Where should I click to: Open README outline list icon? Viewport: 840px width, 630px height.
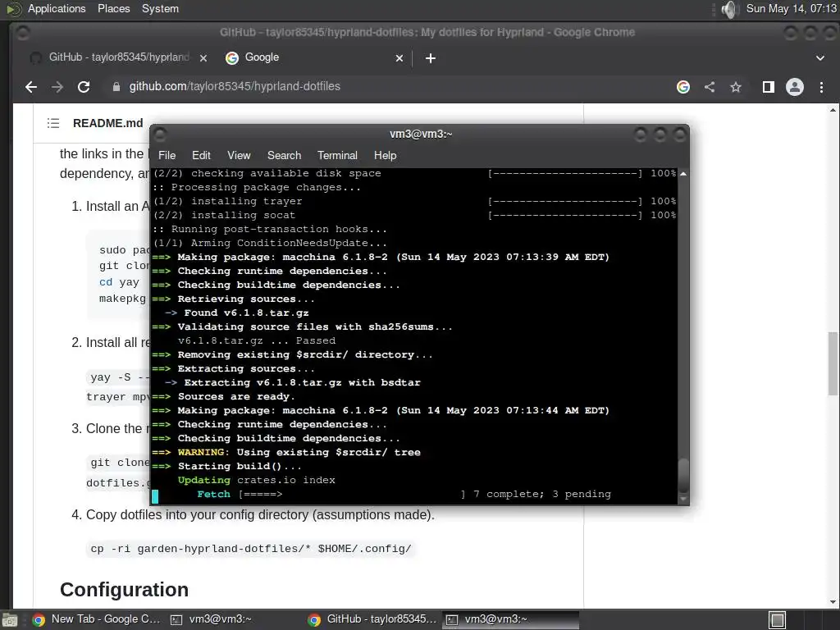53,123
